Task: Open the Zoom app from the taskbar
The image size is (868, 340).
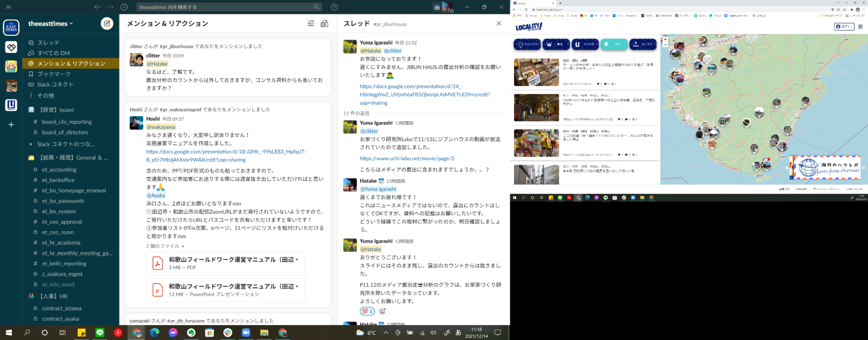Action: 246,333
